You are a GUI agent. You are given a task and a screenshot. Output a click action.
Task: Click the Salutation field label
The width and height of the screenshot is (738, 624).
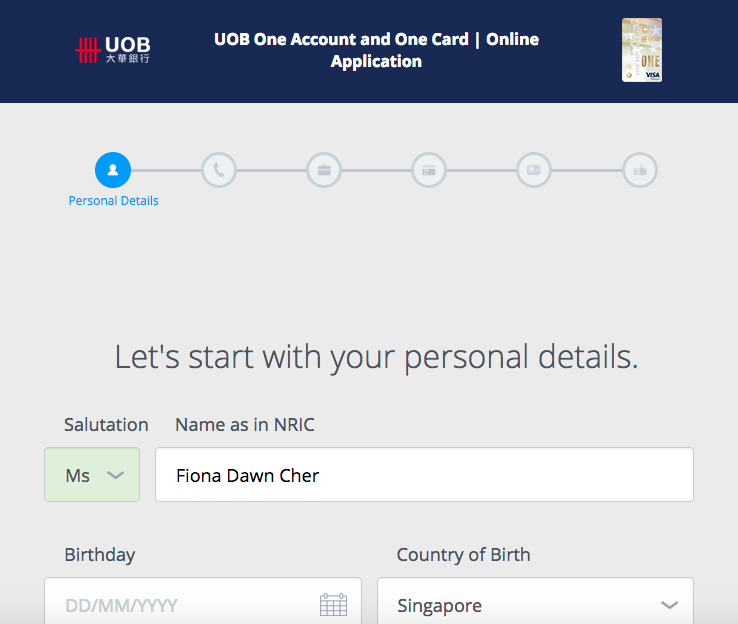(106, 425)
